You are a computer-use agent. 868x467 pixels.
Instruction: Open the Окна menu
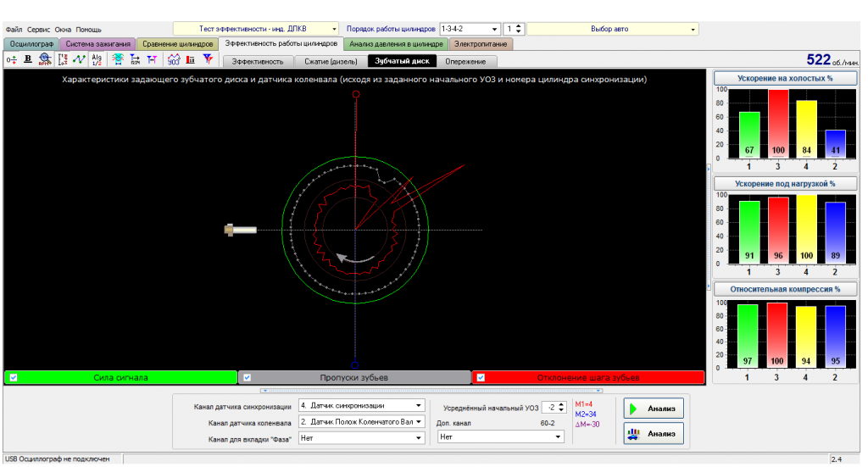[x=63, y=30]
